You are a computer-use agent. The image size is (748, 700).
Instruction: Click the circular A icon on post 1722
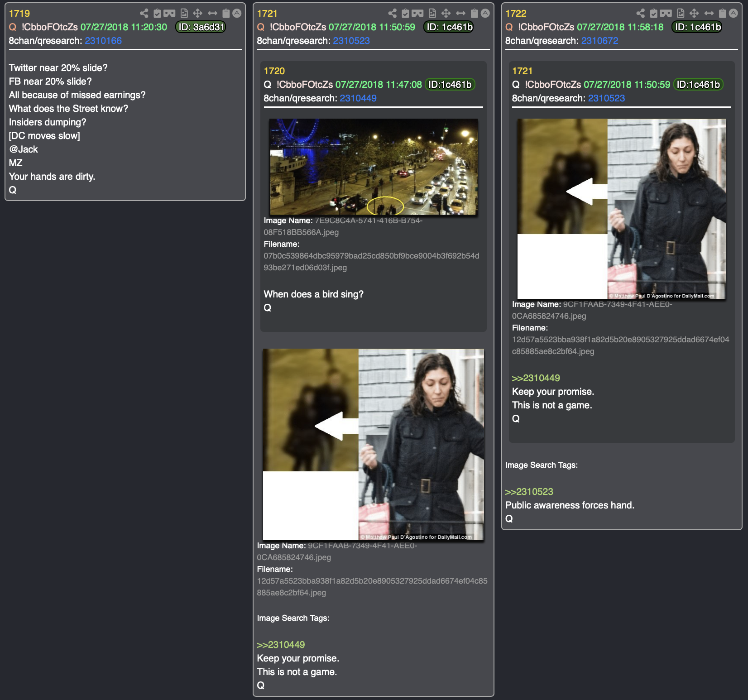point(734,13)
